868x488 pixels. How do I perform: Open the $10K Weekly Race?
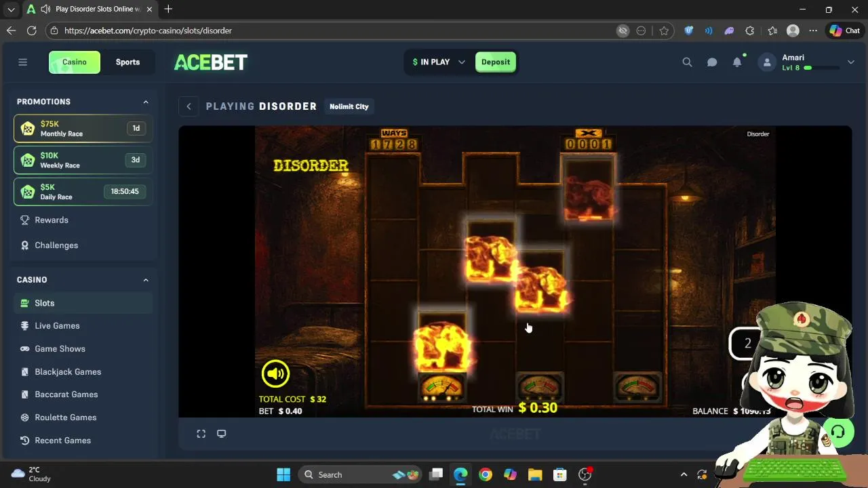(83, 160)
